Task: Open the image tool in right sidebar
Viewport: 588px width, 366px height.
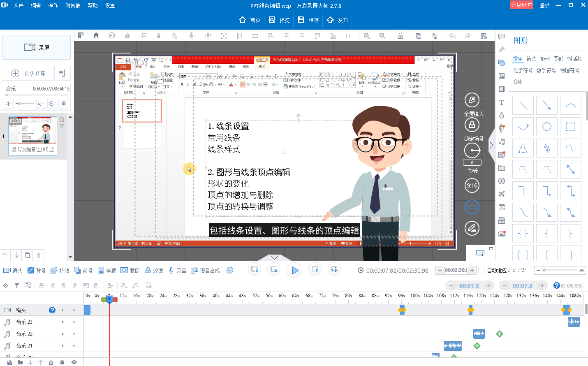Action: tap(502, 76)
